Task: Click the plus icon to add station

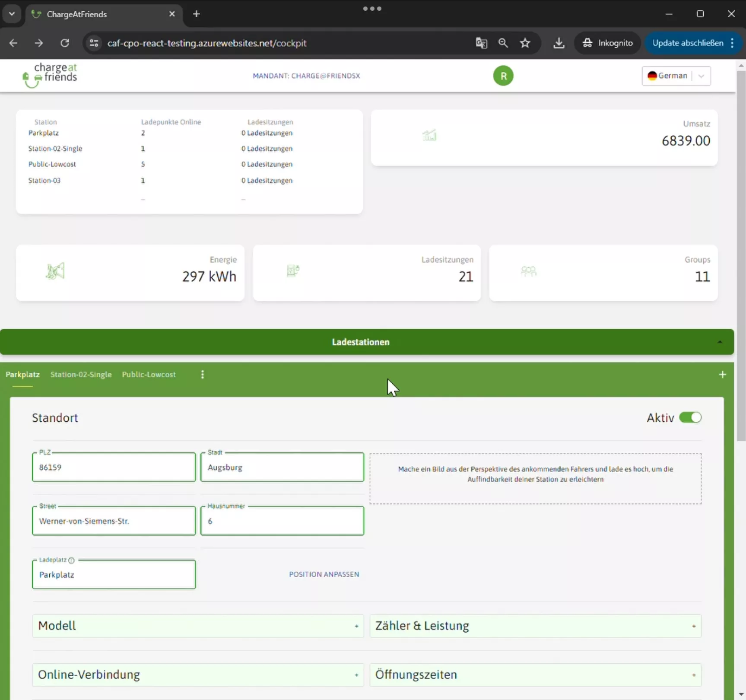Action: (722, 375)
